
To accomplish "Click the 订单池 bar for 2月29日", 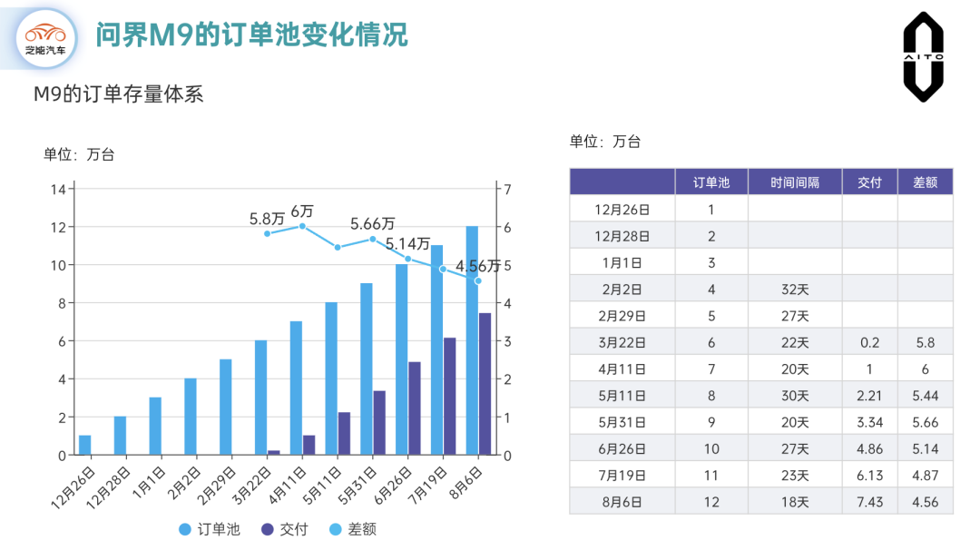I will [x=226, y=407].
